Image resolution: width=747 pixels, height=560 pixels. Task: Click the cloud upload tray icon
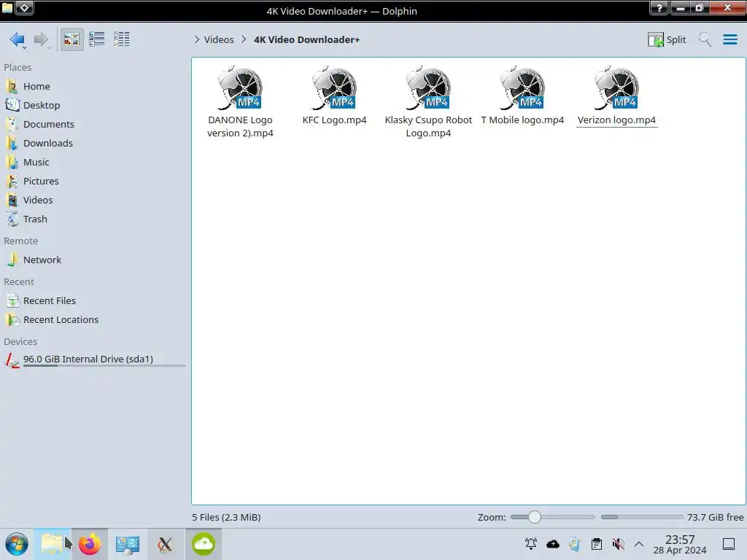pyautogui.click(x=553, y=544)
